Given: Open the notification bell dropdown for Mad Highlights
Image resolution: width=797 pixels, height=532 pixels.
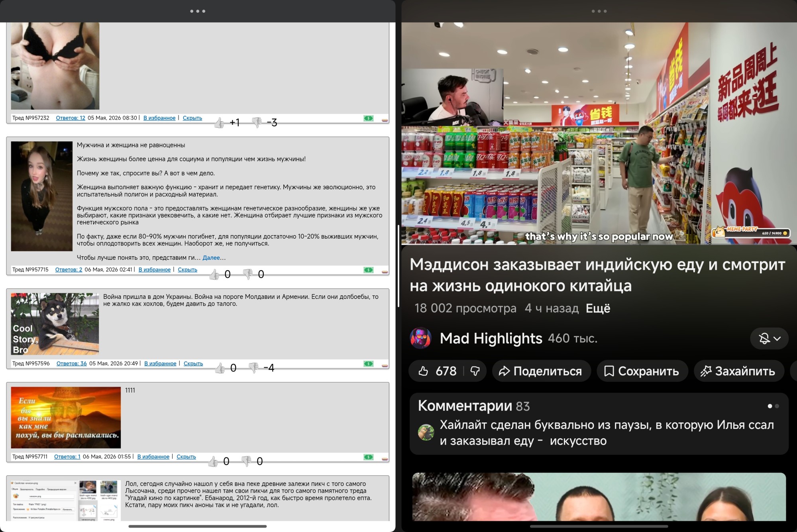Looking at the screenshot, I should (x=769, y=339).
